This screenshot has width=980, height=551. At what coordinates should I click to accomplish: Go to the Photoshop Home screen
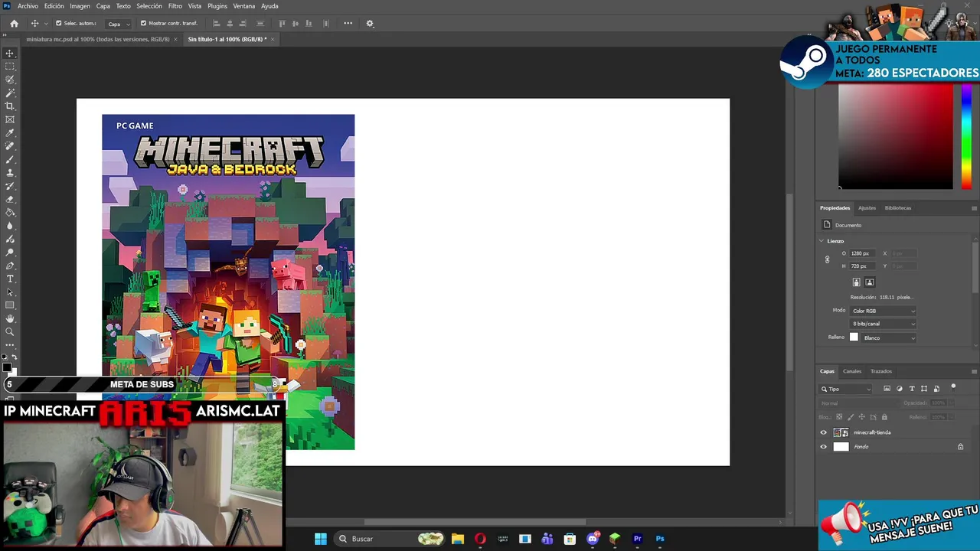click(x=14, y=23)
